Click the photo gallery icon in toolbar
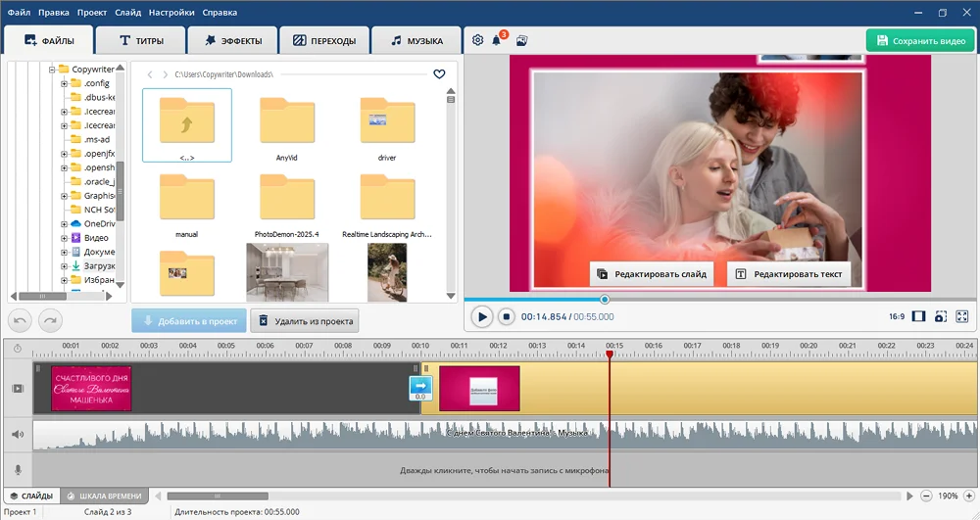 coord(522,40)
